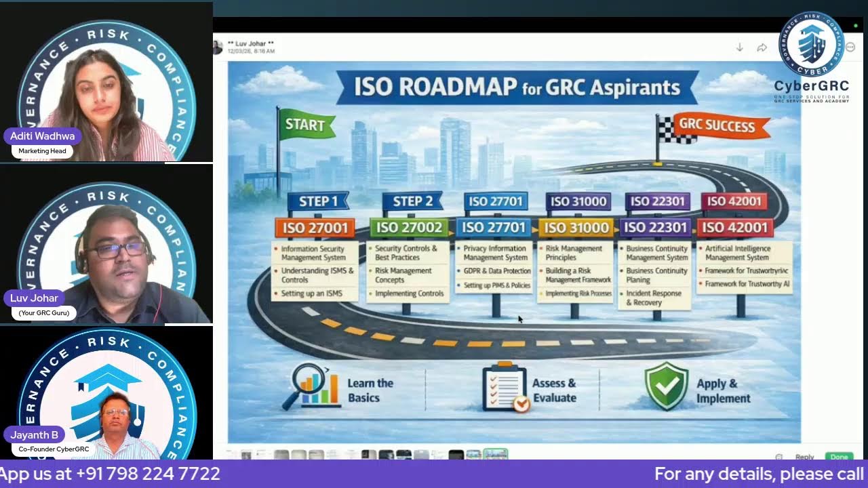Click the red ISO 42001 sign

[x=734, y=228]
